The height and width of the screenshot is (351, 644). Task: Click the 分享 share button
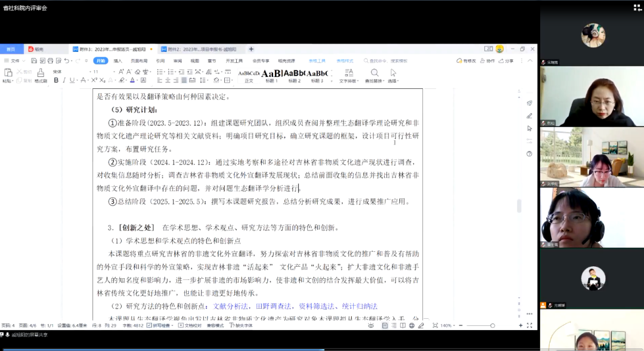506,61
